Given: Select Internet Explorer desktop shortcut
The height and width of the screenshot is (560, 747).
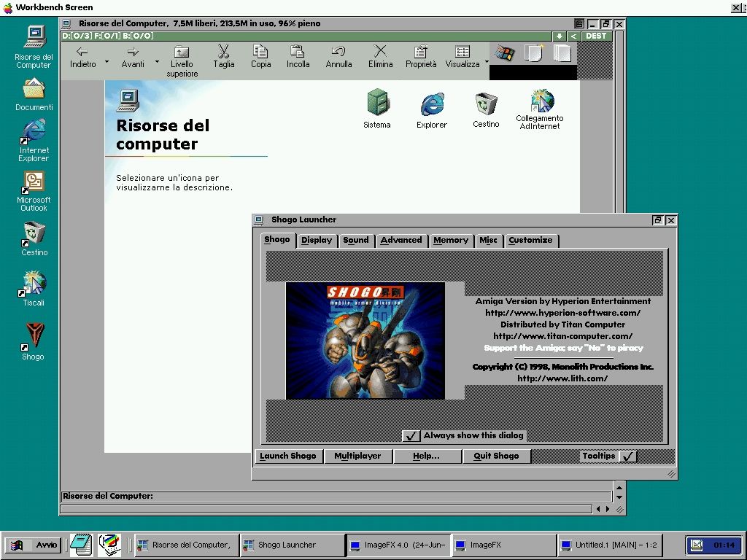Looking at the screenshot, I should click(32, 131).
